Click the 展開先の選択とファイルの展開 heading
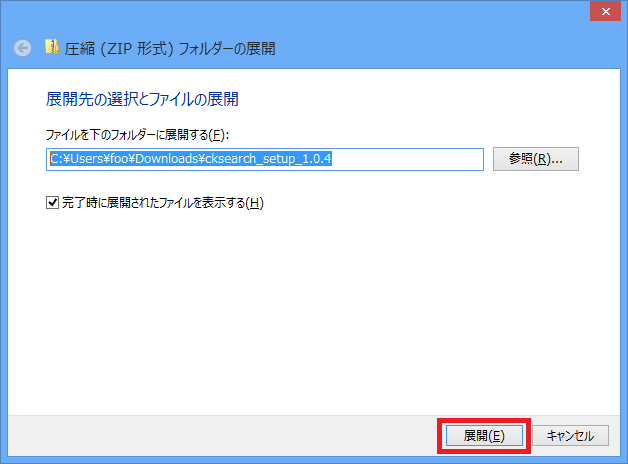Image resolution: width=628 pixels, height=464 pixels. 142,100
